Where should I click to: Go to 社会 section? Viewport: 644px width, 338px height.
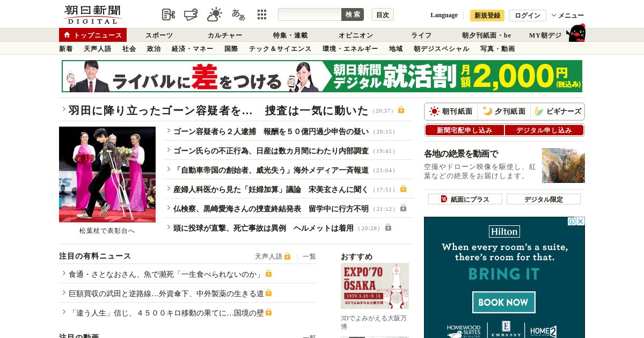(129, 49)
